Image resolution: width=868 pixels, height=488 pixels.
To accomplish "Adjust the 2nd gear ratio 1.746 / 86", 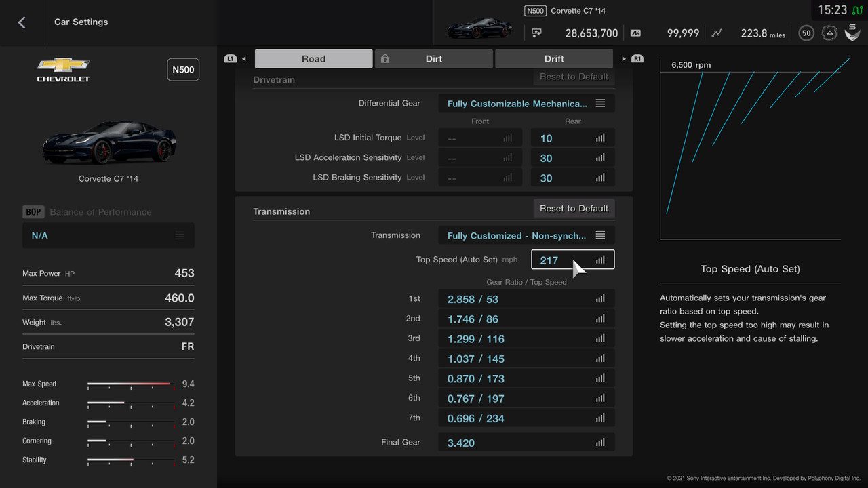I will [x=526, y=319].
